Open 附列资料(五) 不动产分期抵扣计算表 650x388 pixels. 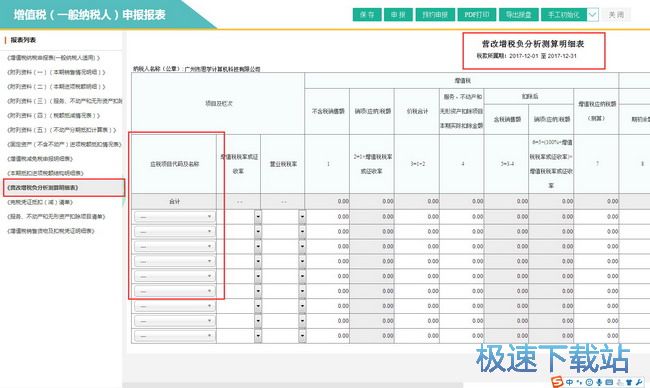pos(61,130)
